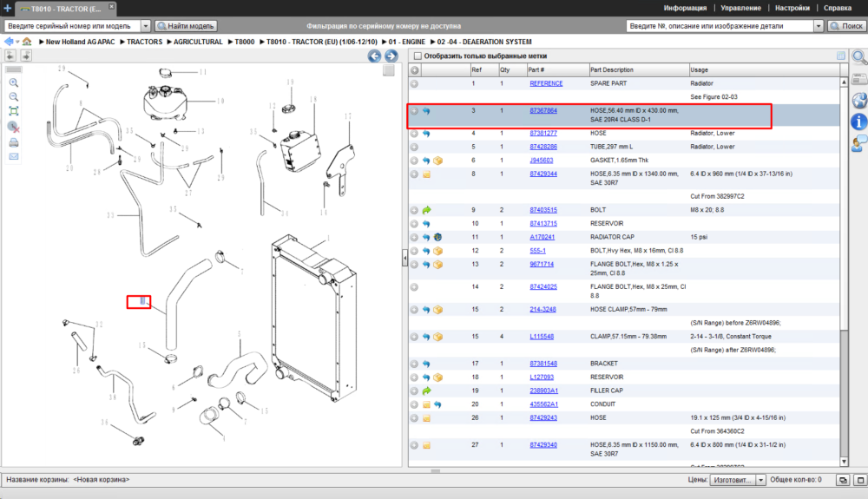Zoom in on the parts diagram
Screen dimensions: 868x499
(x=14, y=83)
